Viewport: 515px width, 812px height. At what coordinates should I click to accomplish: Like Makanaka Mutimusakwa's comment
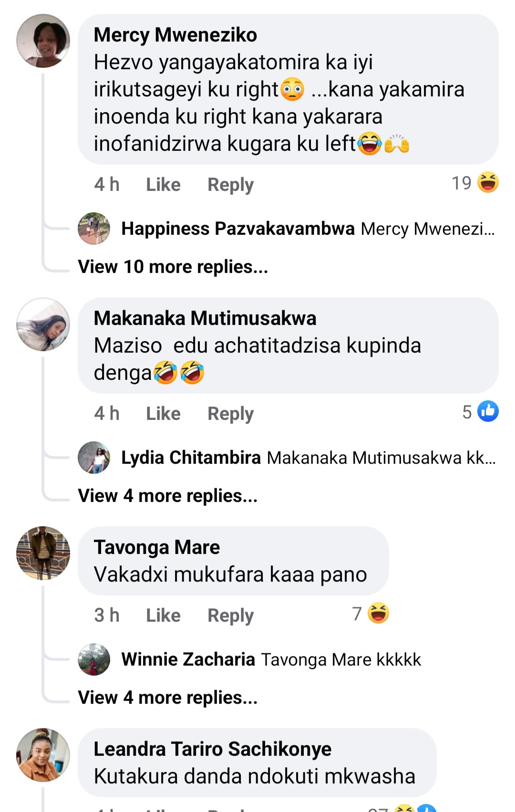pyautogui.click(x=163, y=414)
